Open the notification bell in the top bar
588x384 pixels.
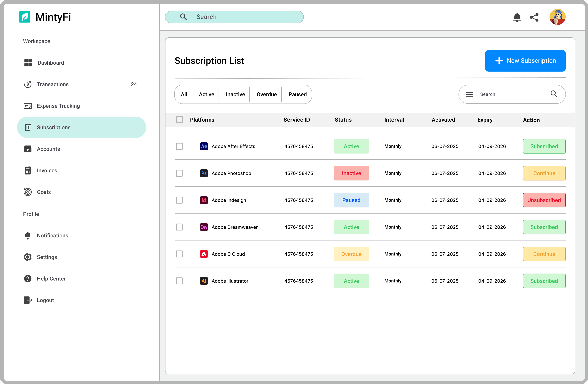pyautogui.click(x=517, y=17)
